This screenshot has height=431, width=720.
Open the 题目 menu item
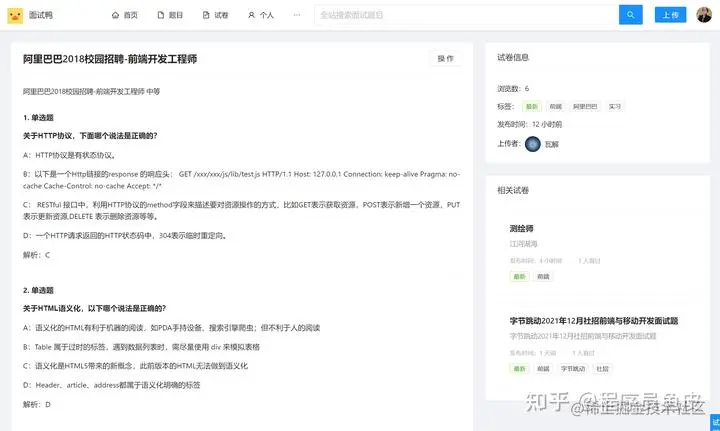(170, 15)
